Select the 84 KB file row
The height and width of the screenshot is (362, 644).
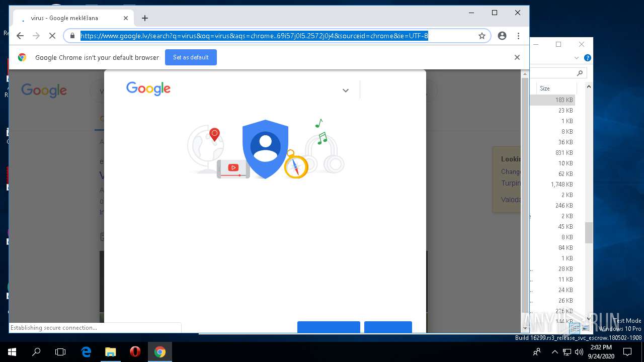[x=553, y=248]
